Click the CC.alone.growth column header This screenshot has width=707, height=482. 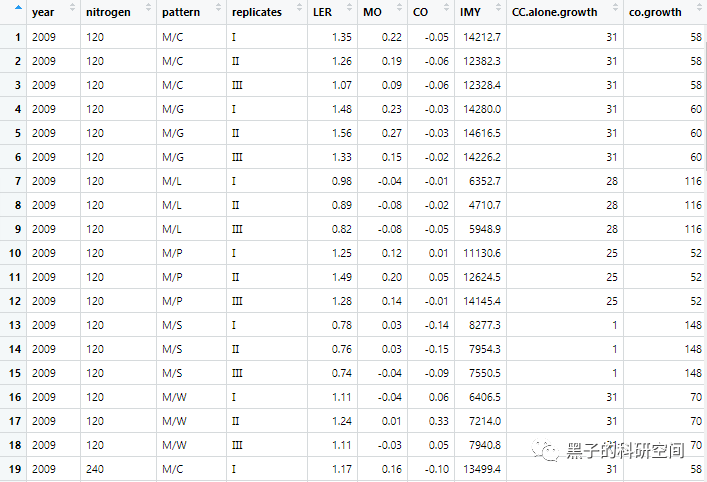(x=565, y=12)
